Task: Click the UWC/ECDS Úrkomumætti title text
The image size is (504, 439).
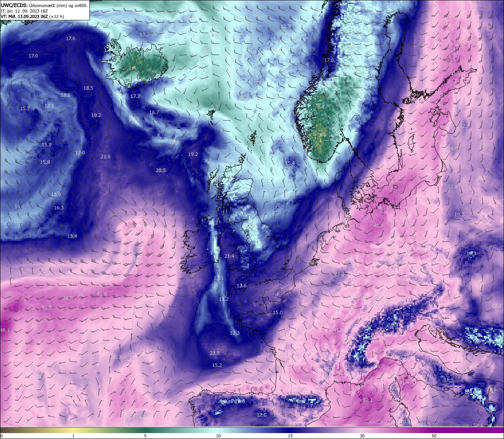Action: (x=44, y=5)
